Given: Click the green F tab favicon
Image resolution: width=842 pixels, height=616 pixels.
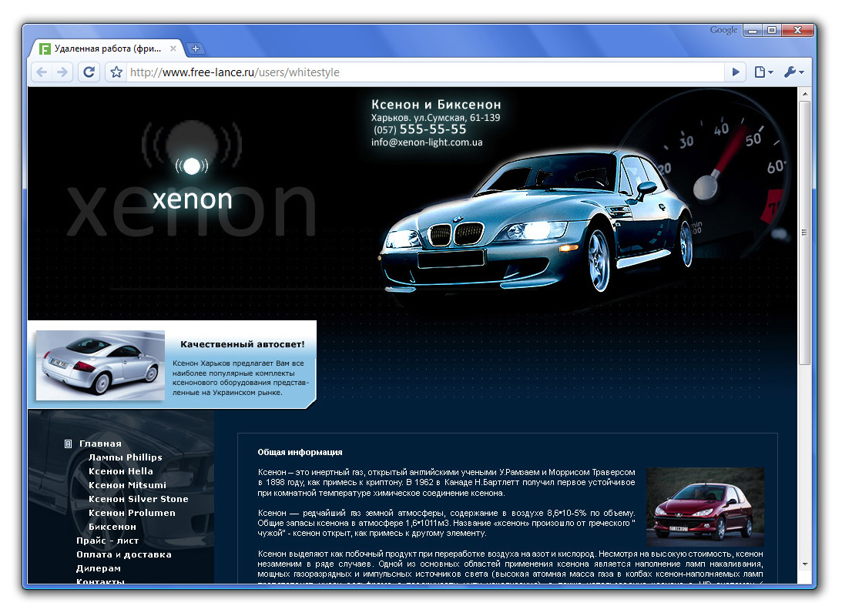Looking at the screenshot, I should coord(45,49).
